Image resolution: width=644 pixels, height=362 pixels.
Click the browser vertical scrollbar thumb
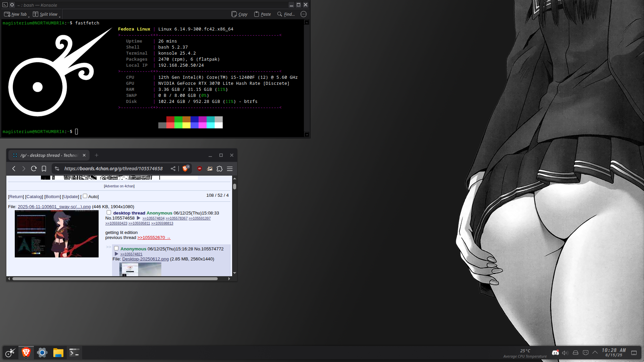pos(234,187)
